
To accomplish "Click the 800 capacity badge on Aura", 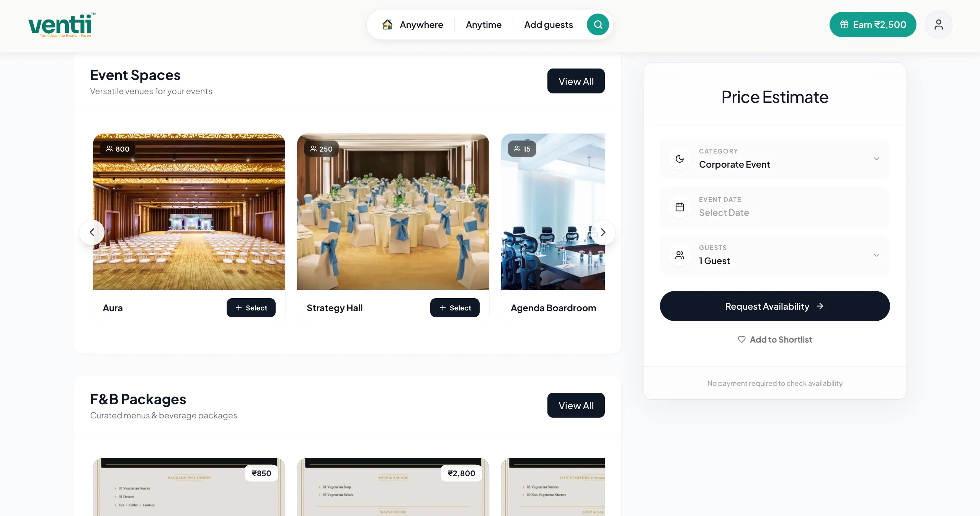I will coord(118,149).
